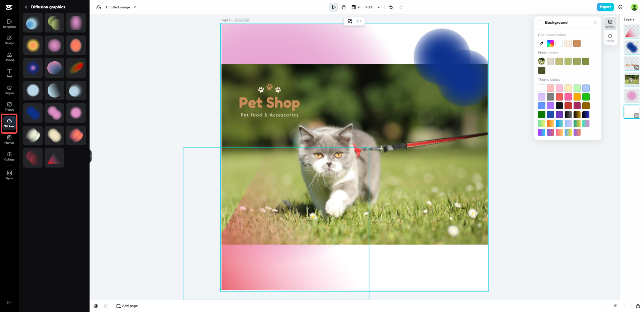
Task: Open the Apps sidebar icon
Action: coord(9,175)
